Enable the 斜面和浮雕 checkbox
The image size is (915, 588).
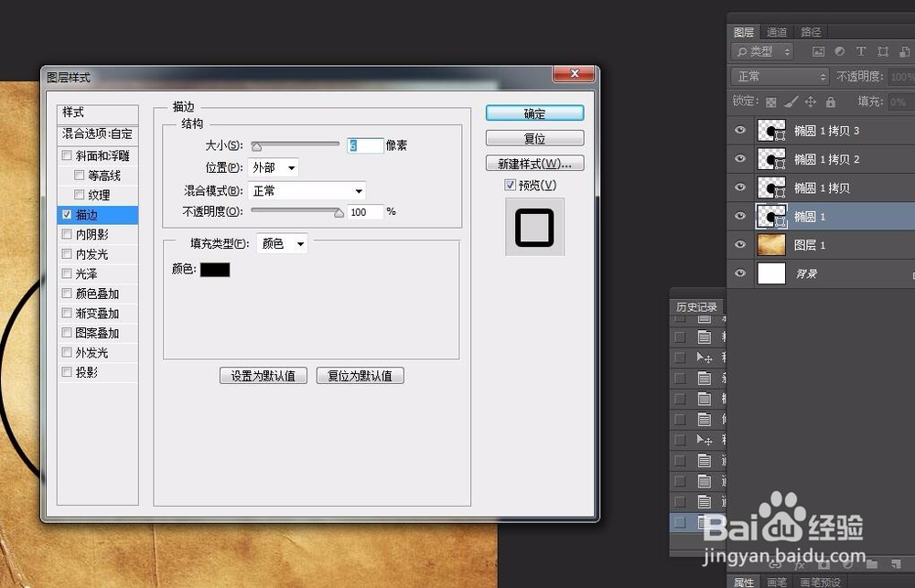tap(67, 155)
